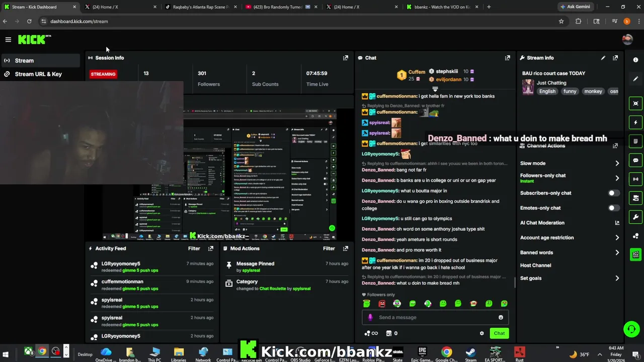Edit stream info with the pencil icon in Stream info panel
Image resolution: width=644 pixels, height=362 pixels.
point(603,58)
